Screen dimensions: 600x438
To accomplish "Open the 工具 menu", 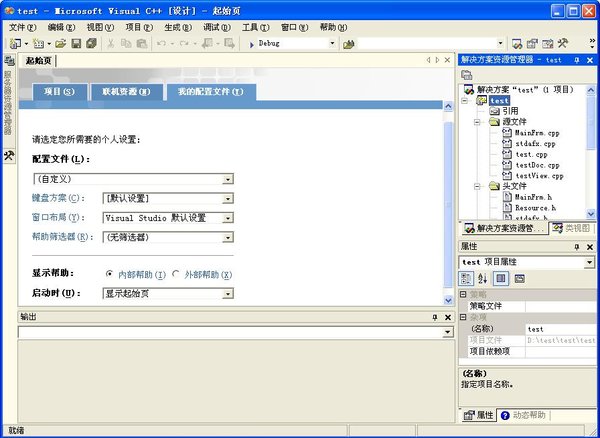I will click(256, 27).
